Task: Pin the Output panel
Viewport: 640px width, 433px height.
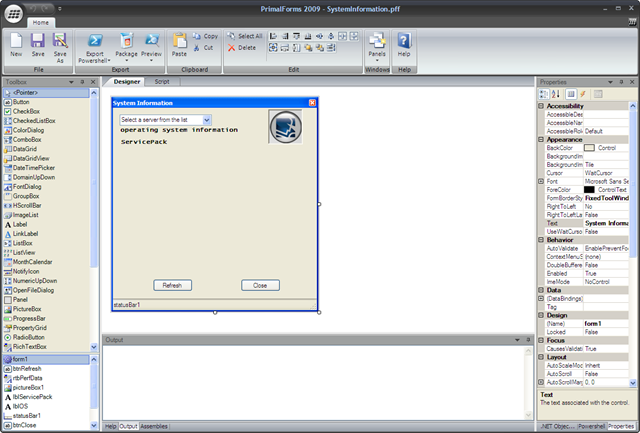Action: 528,340
